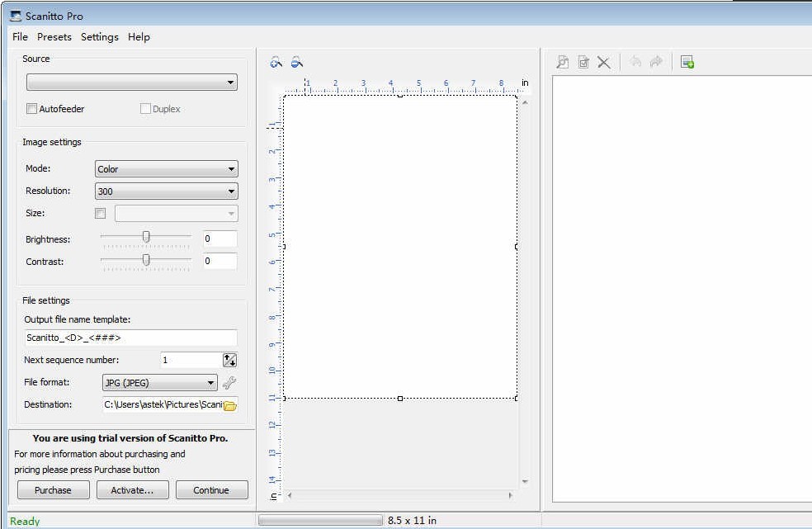The width and height of the screenshot is (812, 529).
Task: Enable the Autofeeder checkbox
Action: coord(31,109)
